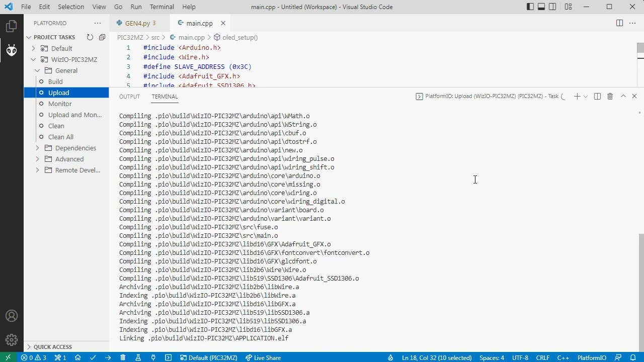644x362 pixels.
Task: Expand the Default environment folder
Action: tap(34, 48)
